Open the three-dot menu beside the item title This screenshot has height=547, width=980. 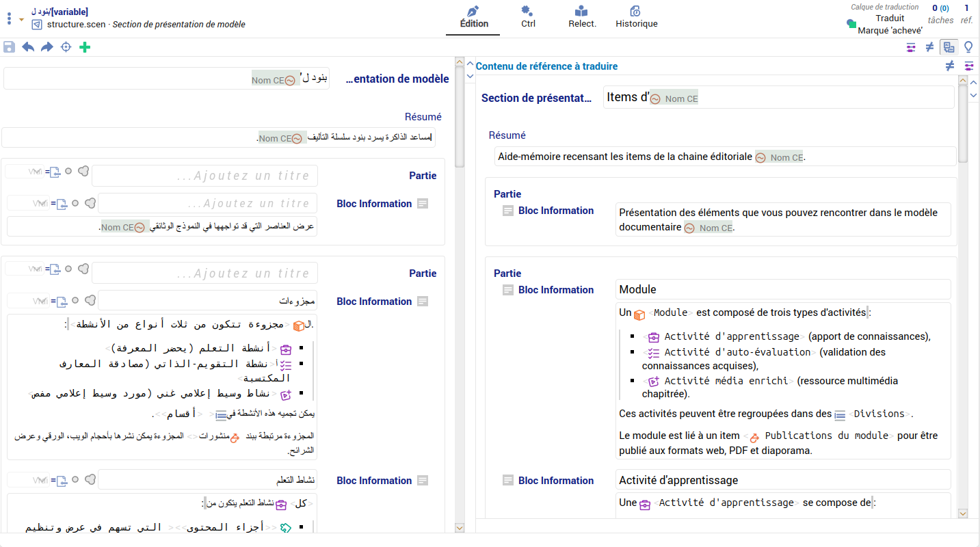(x=9, y=18)
